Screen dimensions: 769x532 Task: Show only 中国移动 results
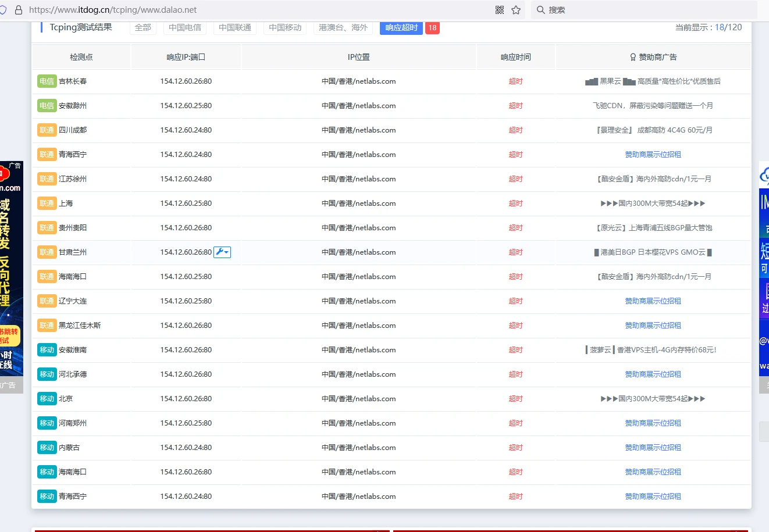[285, 27]
